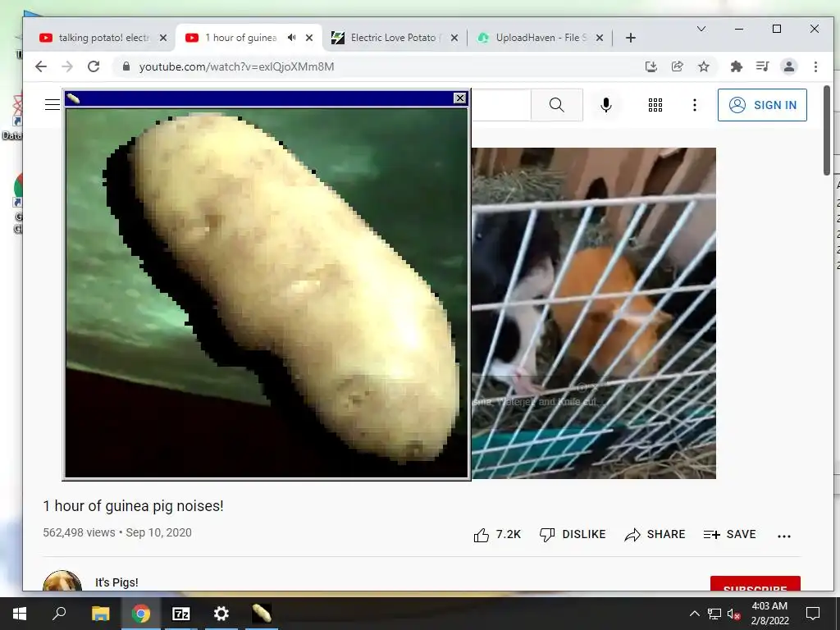The width and height of the screenshot is (840, 630).
Task: Select the 1 hour of guinea tab
Action: tap(240, 38)
